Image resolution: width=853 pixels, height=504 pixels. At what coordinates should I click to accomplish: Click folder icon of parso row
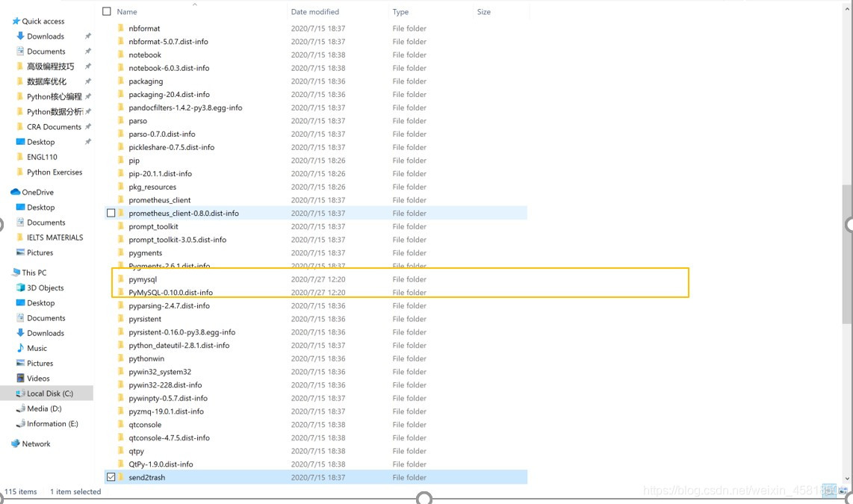121,121
